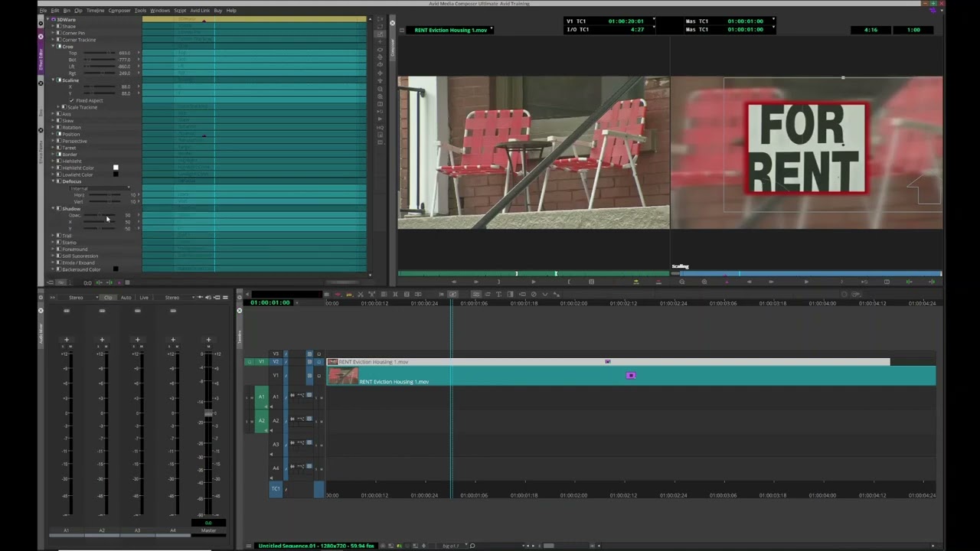Click the small purple effect icon on V2 clip
Viewport: 980px width, 551px height.
(x=608, y=362)
